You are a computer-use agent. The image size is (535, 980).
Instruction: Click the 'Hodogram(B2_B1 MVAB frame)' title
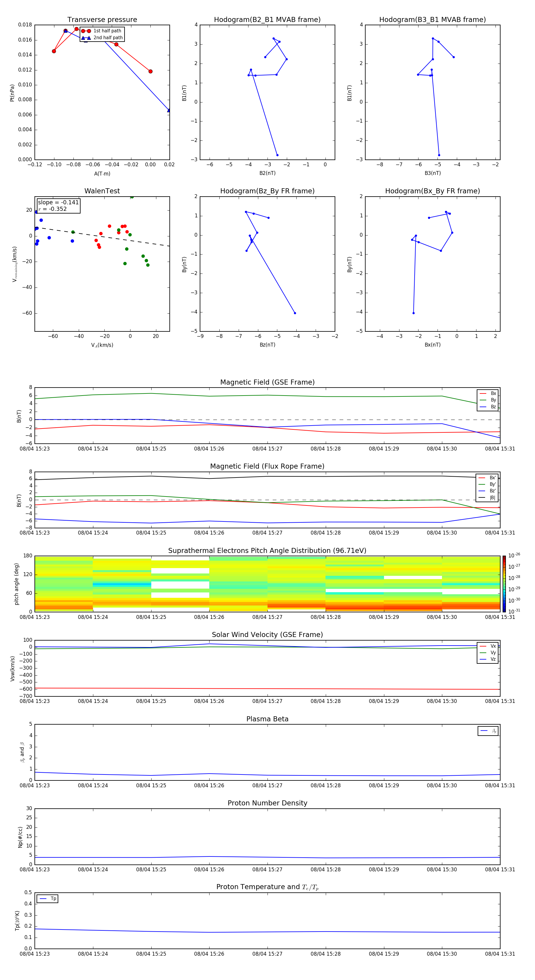click(267, 20)
